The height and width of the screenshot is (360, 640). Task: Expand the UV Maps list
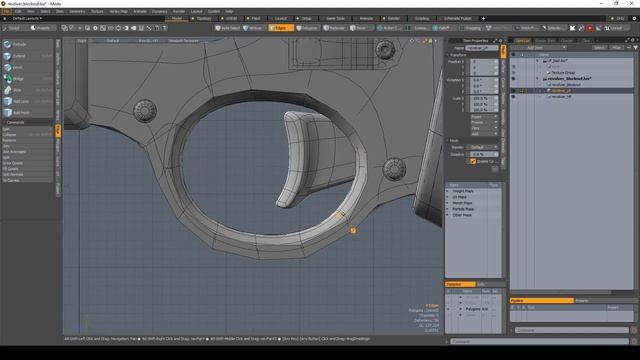pos(448,197)
